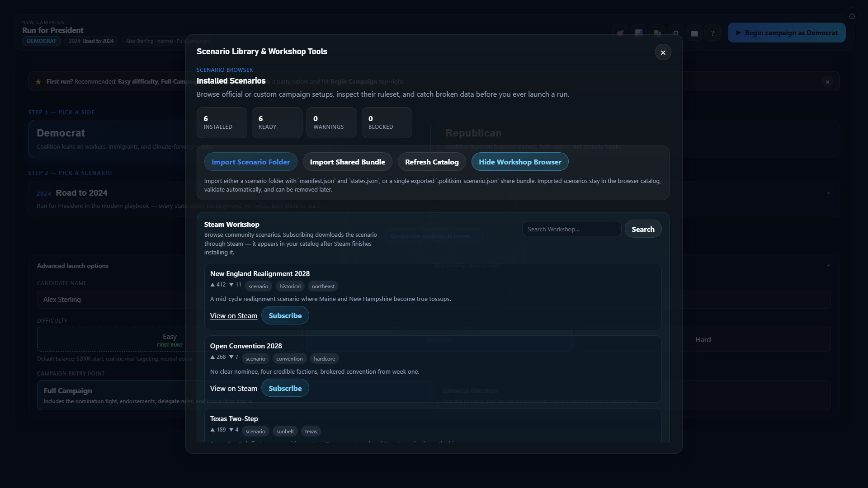
Task: Begin campaign as Democrat
Action: 787,33
